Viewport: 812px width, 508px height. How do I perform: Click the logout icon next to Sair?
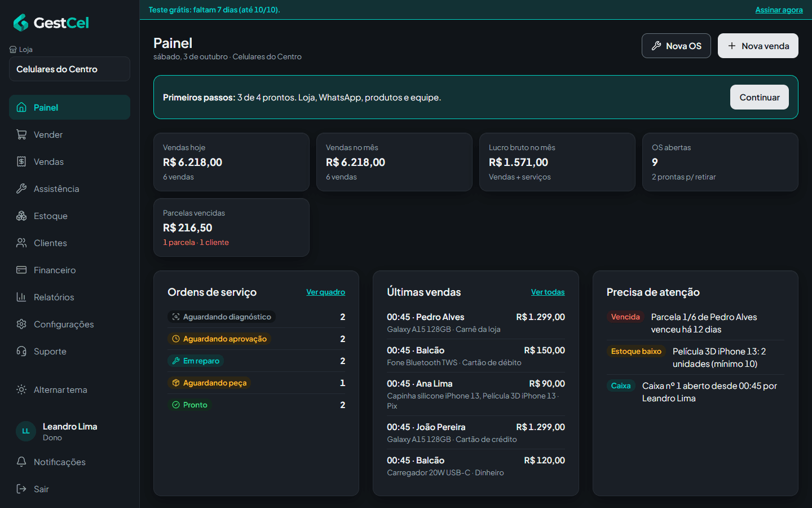click(21, 489)
